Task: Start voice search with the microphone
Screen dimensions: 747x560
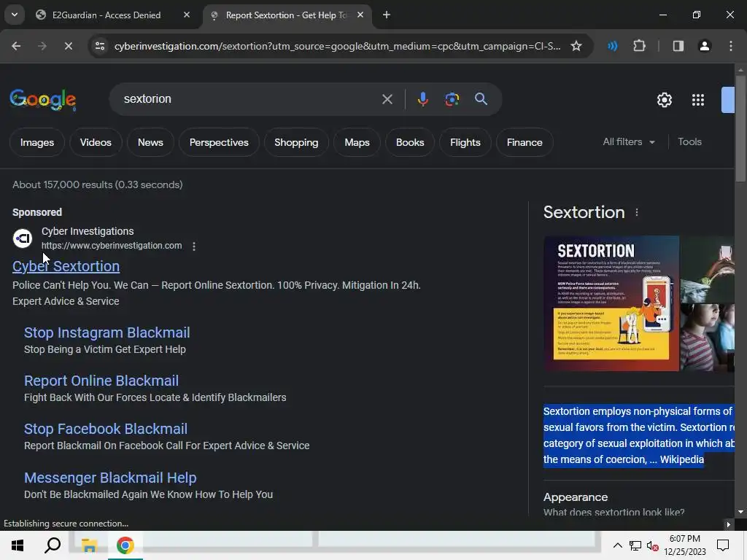Action: [422, 99]
